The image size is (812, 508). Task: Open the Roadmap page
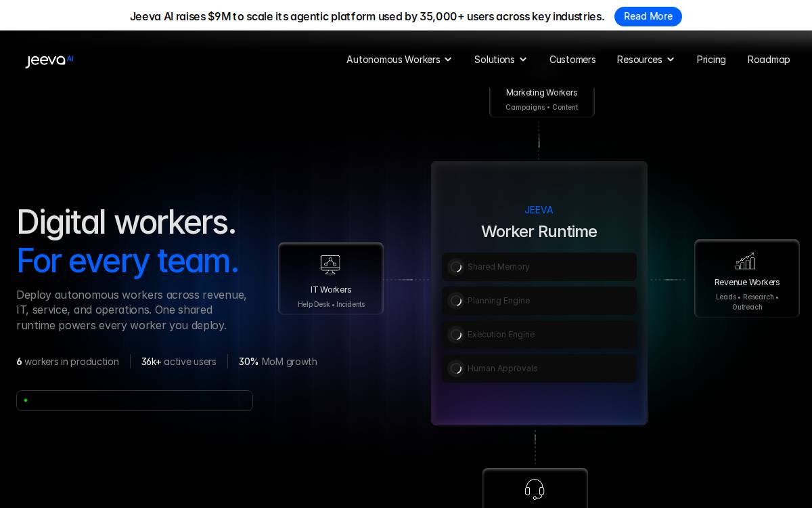[x=769, y=60]
